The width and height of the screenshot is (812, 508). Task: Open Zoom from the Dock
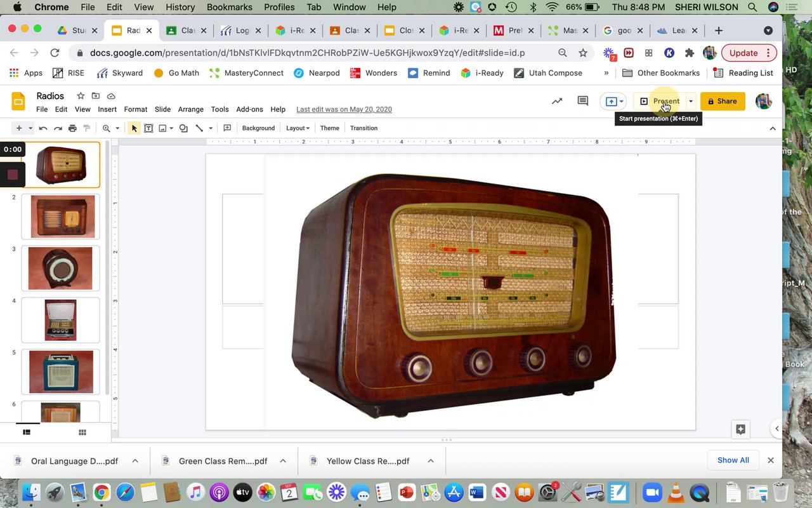(x=651, y=492)
